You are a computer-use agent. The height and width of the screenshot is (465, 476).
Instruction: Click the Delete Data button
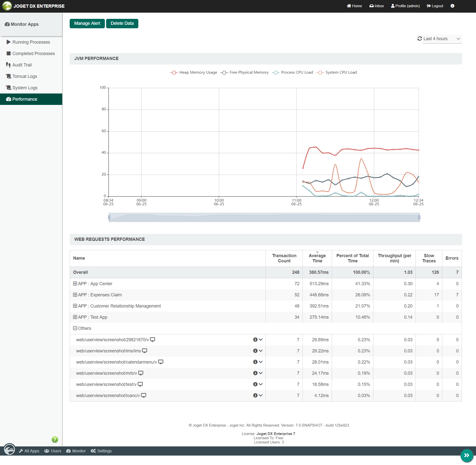[122, 23]
